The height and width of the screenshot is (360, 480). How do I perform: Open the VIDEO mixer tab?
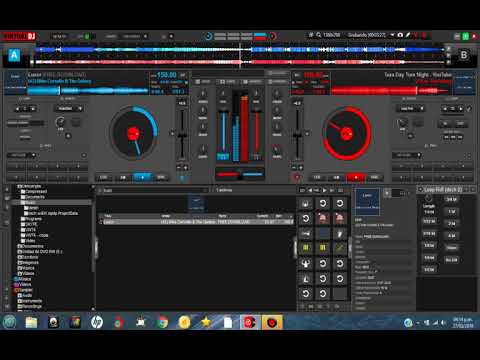(227, 82)
